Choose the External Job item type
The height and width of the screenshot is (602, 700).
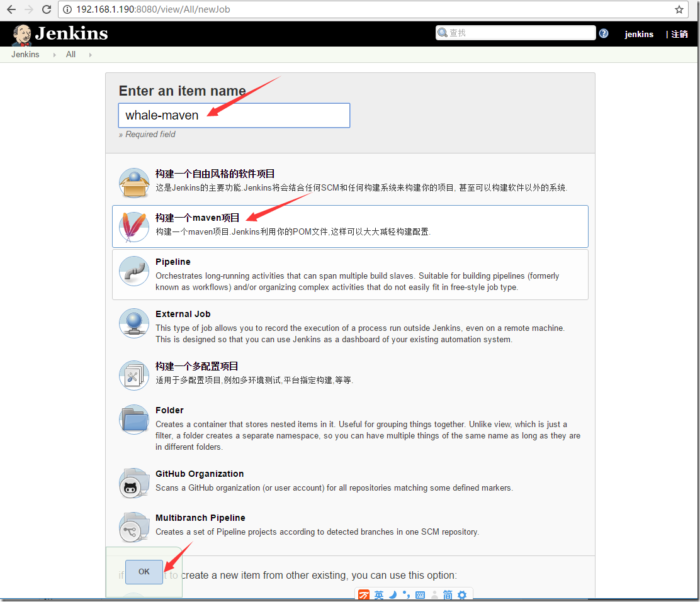pyautogui.click(x=350, y=326)
